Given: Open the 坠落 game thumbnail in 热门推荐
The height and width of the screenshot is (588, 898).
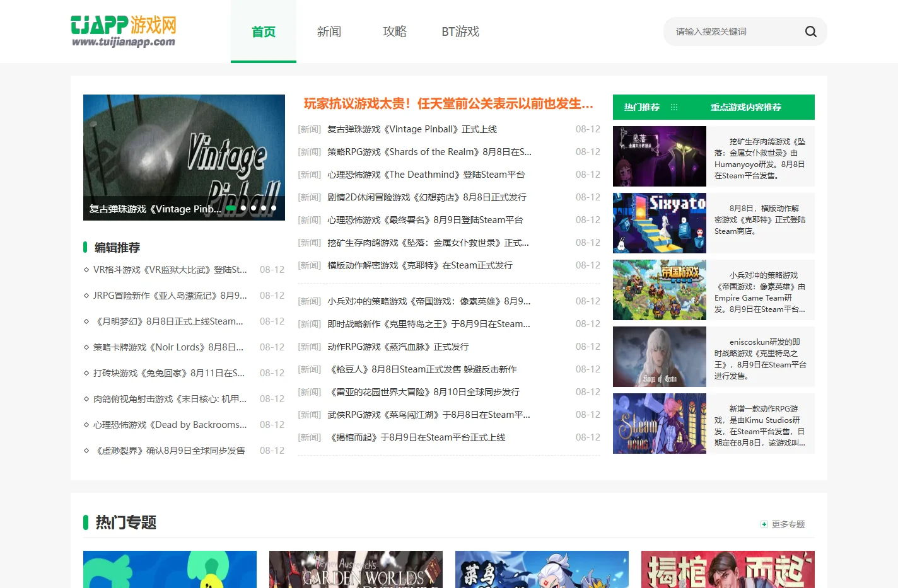Looking at the screenshot, I should 660,156.
